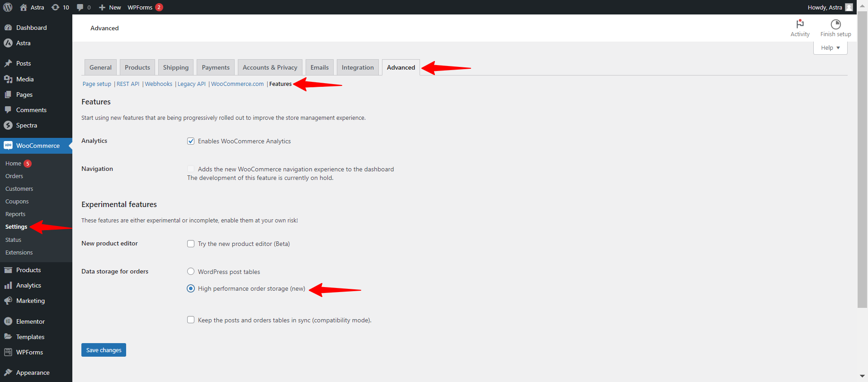
Task: Open the user avatar next to Howdy, Astra
Action: pyautogui.click(x=849, y=7)
